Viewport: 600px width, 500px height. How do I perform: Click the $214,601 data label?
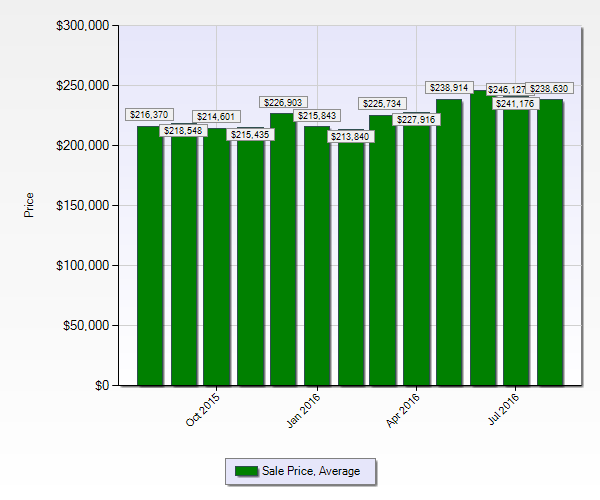point(216,117)
